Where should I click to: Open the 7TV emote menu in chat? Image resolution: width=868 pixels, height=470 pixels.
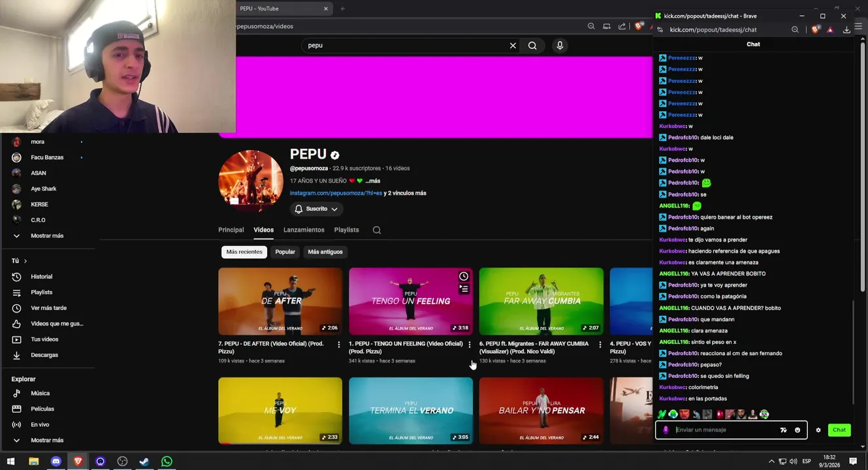pos(783,430)
